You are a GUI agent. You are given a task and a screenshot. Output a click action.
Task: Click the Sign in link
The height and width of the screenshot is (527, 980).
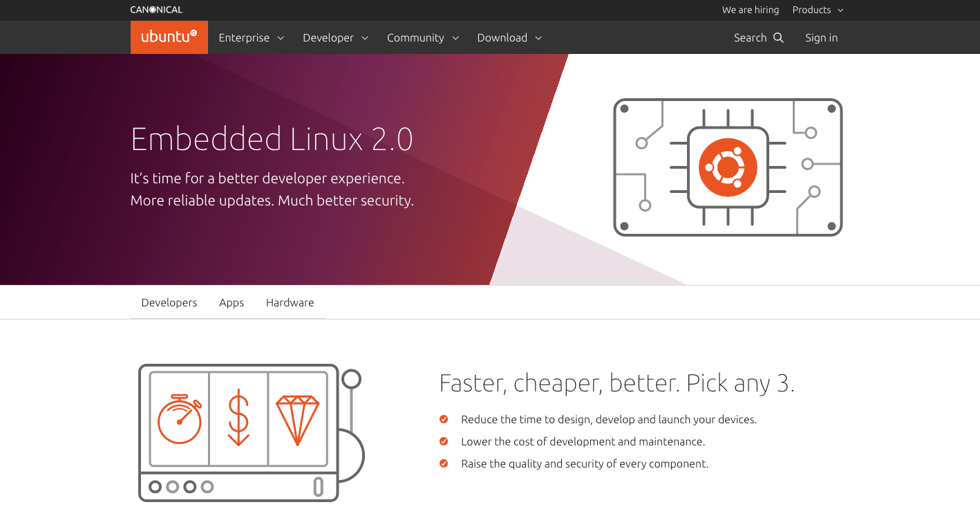(x=821, y=37)
